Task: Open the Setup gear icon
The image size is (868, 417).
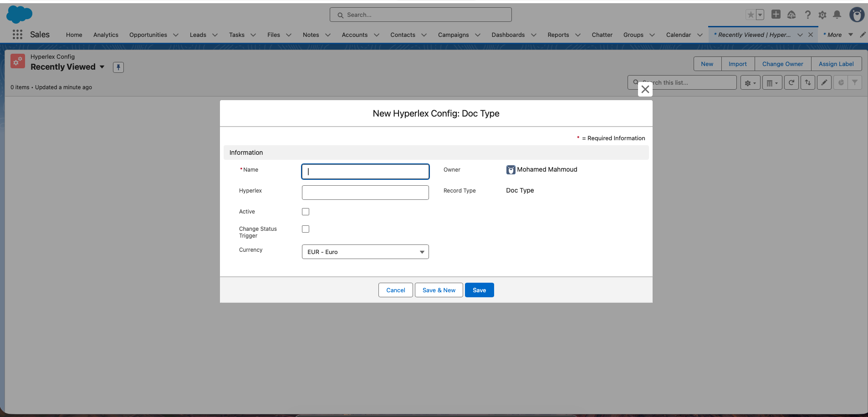Action: [822, 15]
